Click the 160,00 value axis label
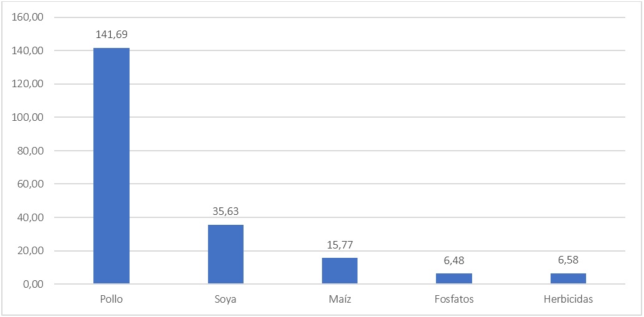The height and width of the screenshot is (317, 644). 28,17
